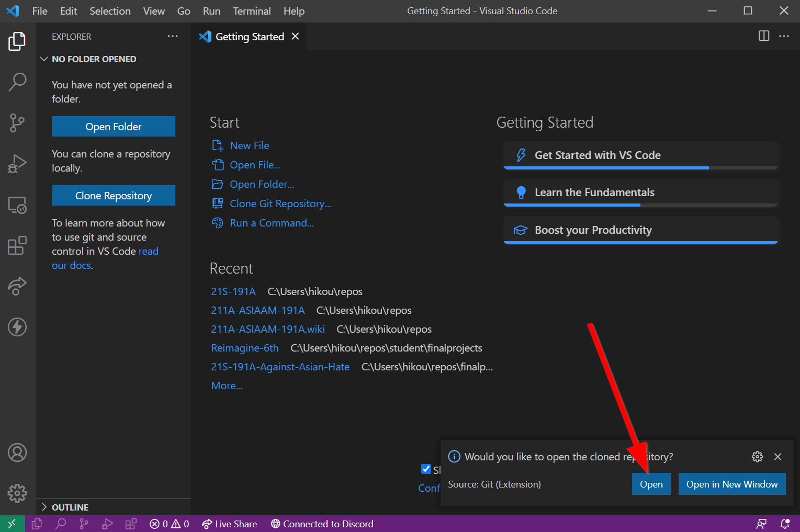
Task: Open the Search view in activity bar
Action: coord(17,82)
